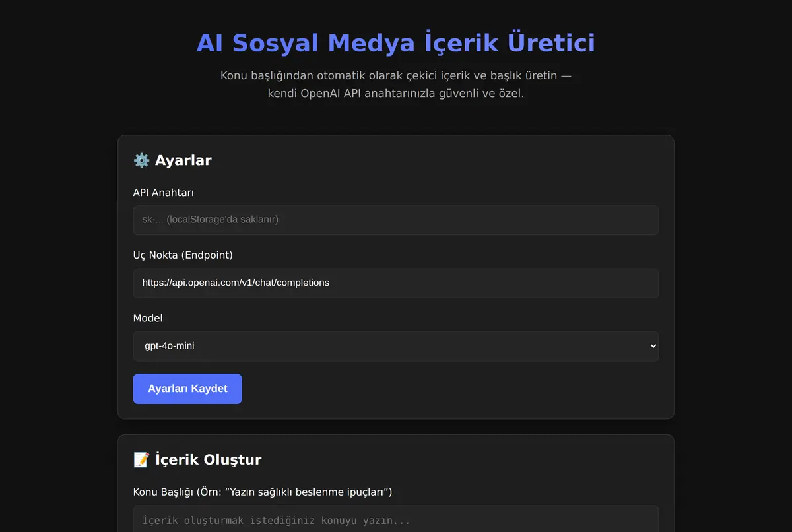Open the Model dropdown showing gpt-4o-mini
The image size is (792, 532).
tap(396, 346)
